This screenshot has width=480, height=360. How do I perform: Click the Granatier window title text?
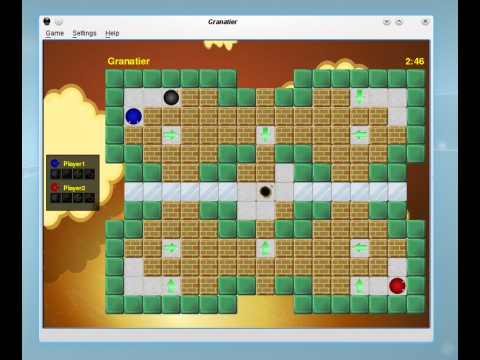click(x=222, y=22)
